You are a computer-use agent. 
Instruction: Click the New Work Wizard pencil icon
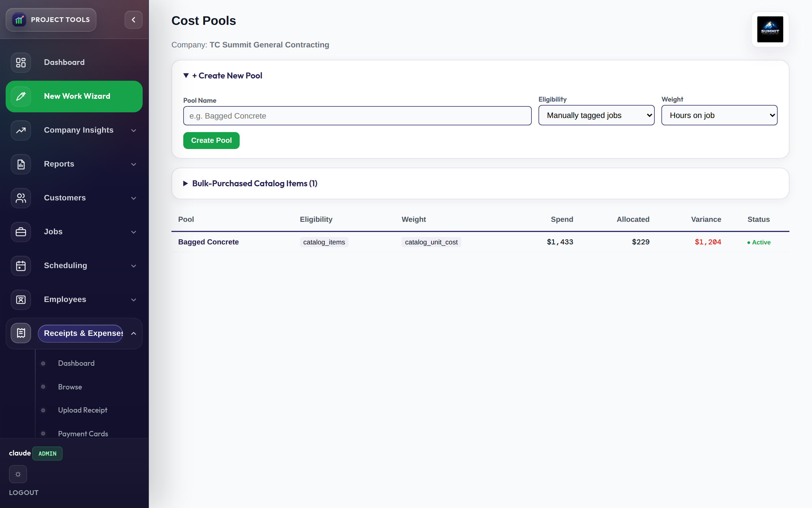click(21, 97)
